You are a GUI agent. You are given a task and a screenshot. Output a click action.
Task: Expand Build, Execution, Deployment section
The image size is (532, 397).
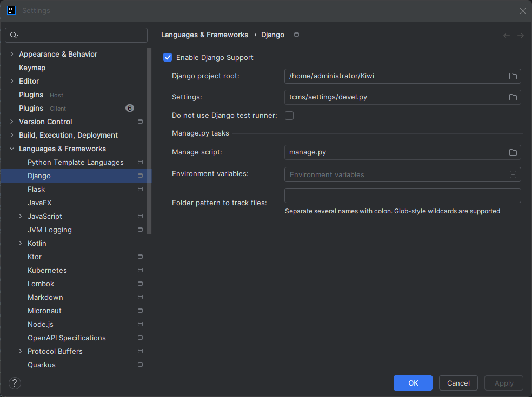click(12, 135)
